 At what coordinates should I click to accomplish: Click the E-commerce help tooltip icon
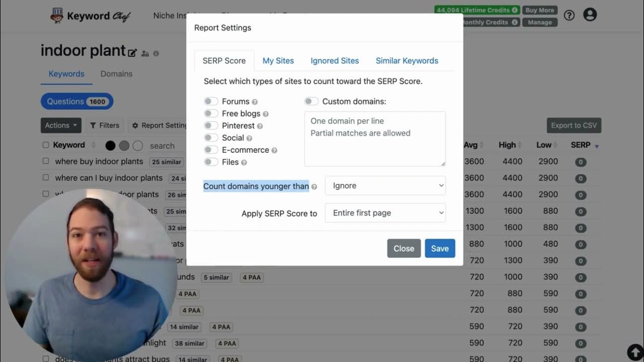point(274,150)
